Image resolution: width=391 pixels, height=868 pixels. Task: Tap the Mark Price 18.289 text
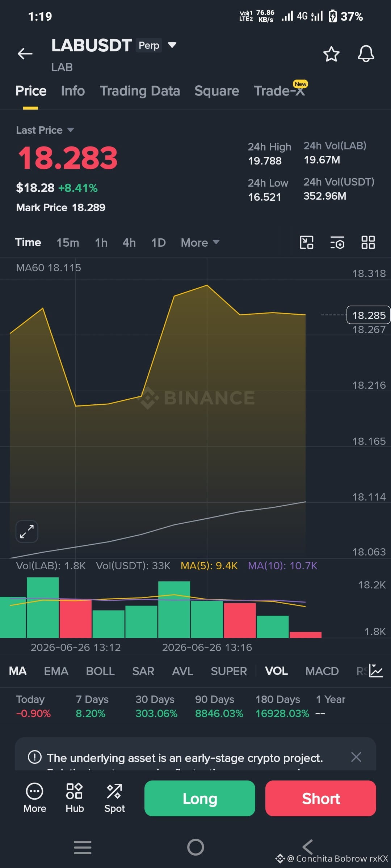(x=61, y=207)
